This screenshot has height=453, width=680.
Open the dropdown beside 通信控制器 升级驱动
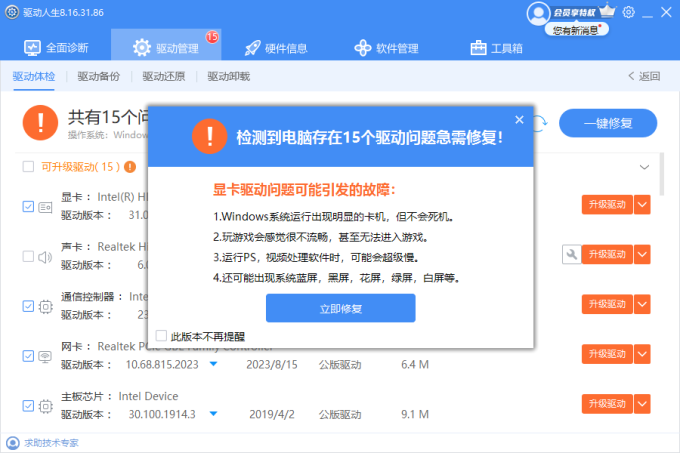click(x=642, y=304)
